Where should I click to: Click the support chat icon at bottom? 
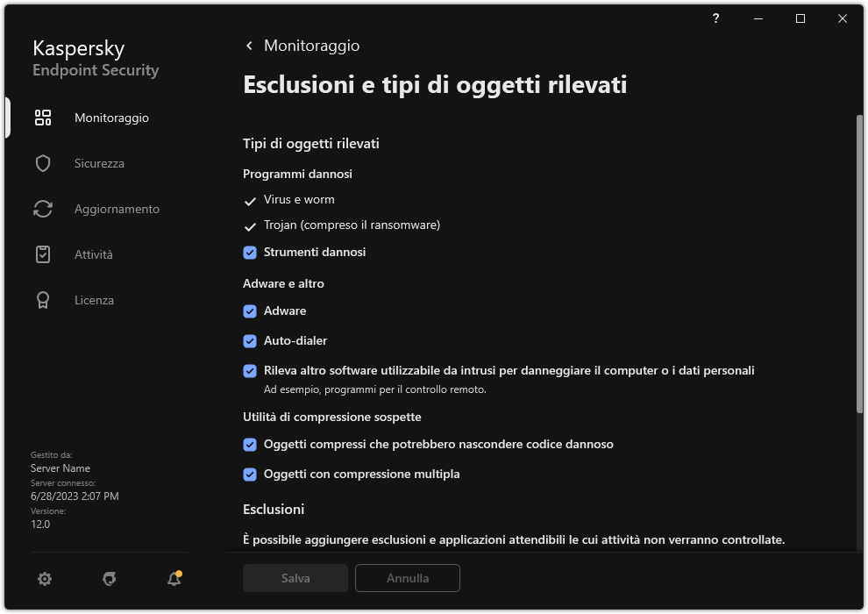pyautogui.click(x=109, y=579)
